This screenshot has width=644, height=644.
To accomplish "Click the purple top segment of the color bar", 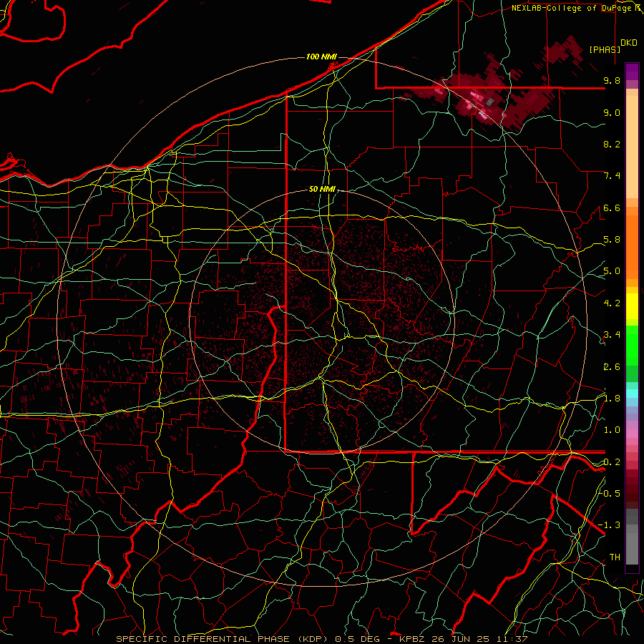I will pyautogui.click(x=632, y=72).
